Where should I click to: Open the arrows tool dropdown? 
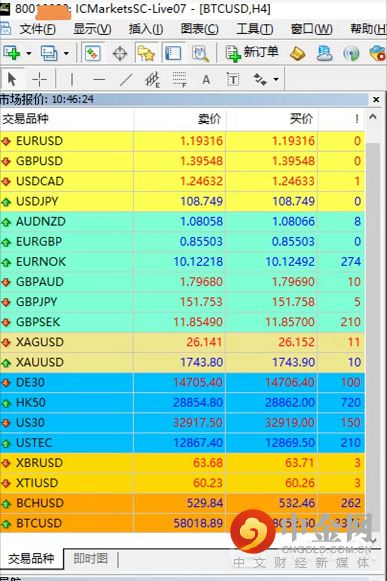coord(276,79)
